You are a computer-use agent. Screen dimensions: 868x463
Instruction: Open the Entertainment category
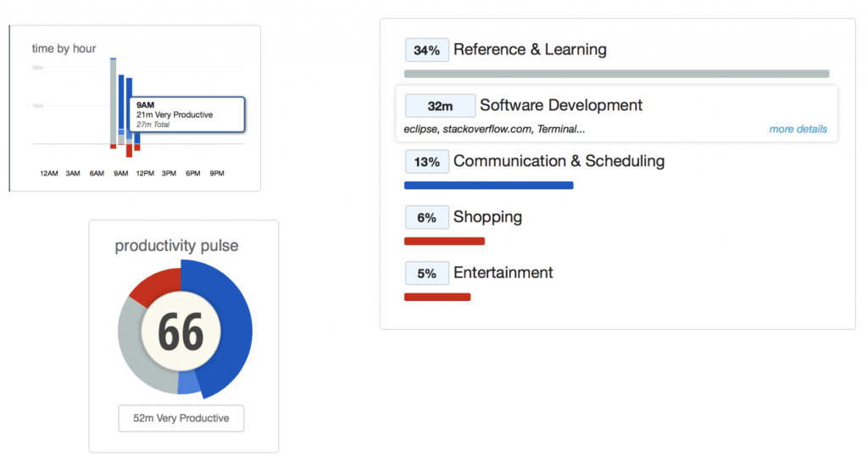(503, 272)
